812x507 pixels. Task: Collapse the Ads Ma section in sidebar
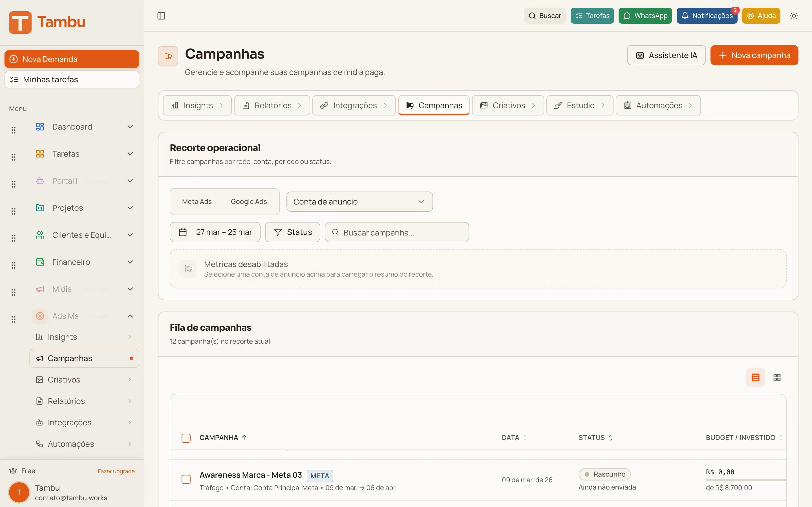click(x=130, y=315)
